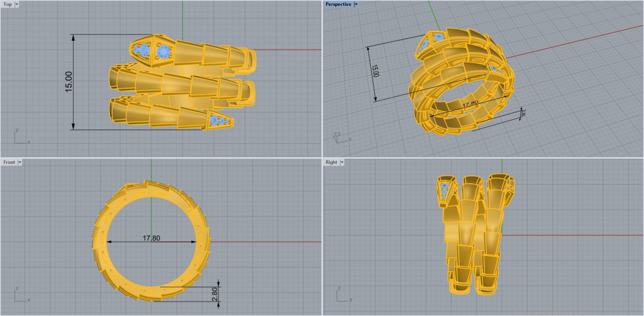Viewport: 644px width, 316px height.
Task: Select the Perspective viewport title
Action: 338,4
